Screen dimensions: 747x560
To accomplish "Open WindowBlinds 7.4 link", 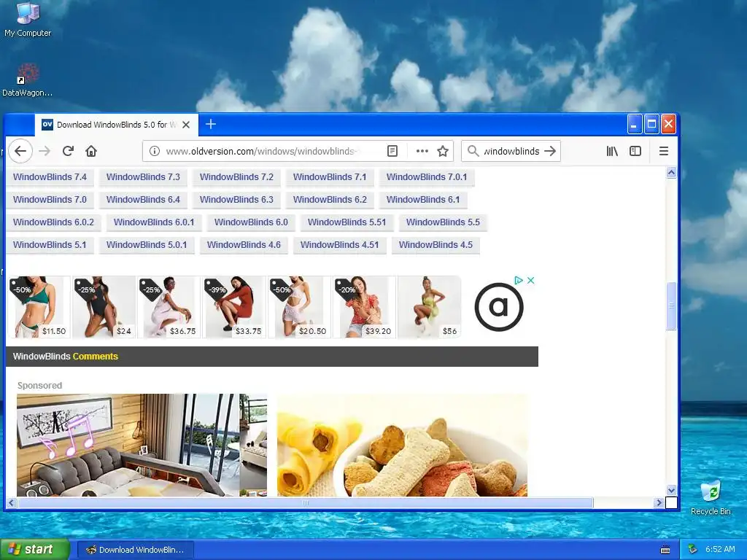I will (x=50, y=177).
